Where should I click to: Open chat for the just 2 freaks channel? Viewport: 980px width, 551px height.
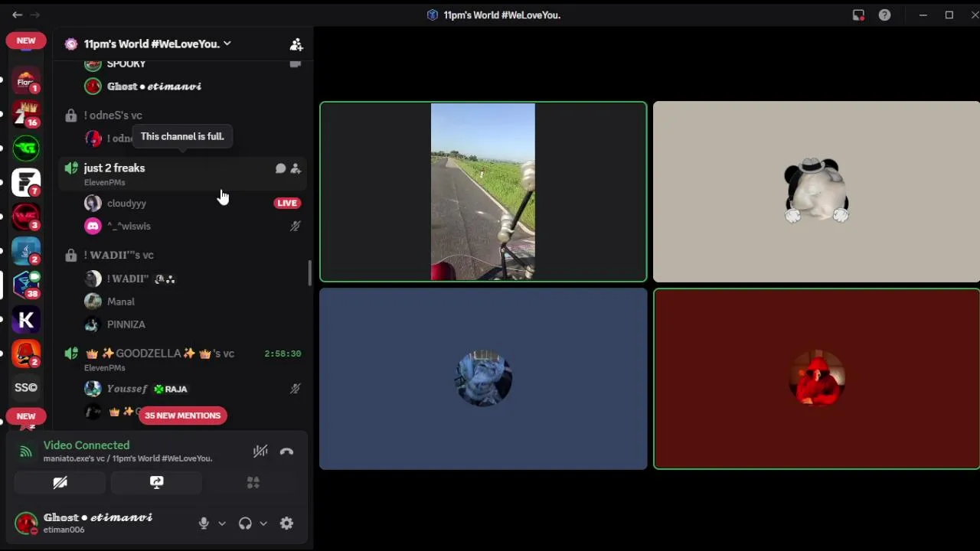280,168
